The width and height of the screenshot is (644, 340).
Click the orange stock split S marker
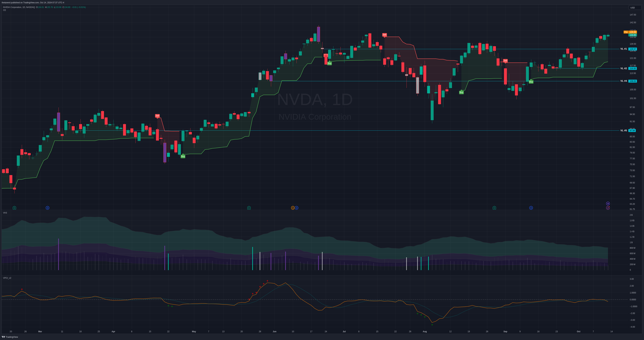pos(293,208)
